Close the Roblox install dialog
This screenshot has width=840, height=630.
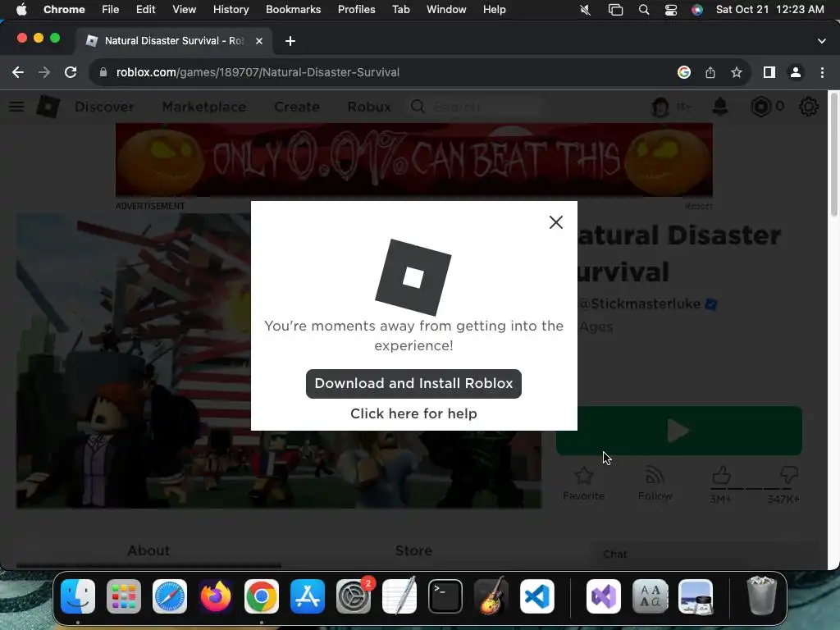(x=556, y=222)
